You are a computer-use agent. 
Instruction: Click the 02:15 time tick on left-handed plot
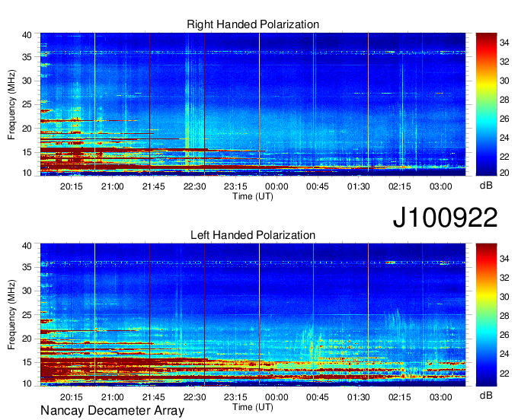click(x=399, y=397)
